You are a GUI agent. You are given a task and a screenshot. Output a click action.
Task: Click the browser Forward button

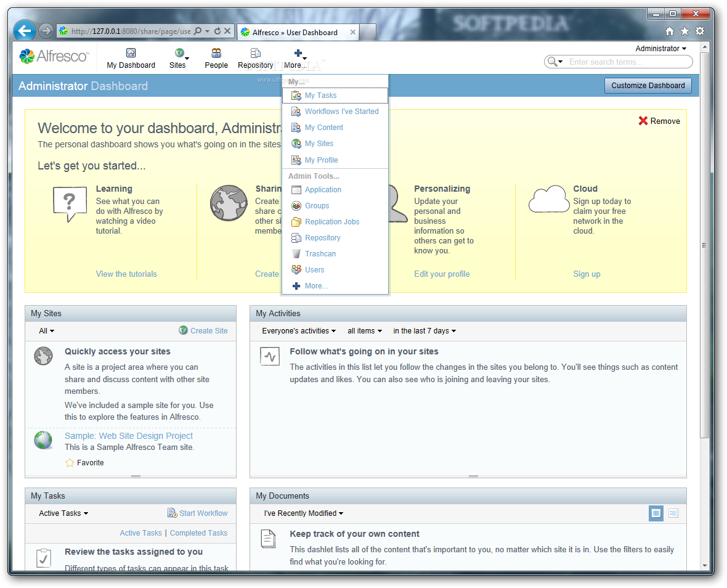click(46, 31)
